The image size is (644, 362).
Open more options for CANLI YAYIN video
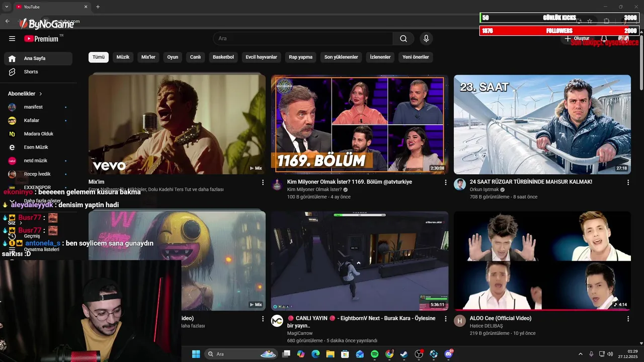pos(445,319)
